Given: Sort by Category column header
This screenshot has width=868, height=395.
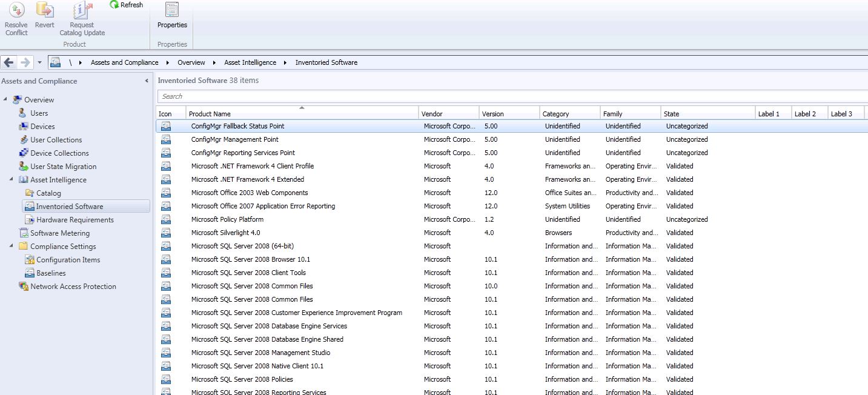Looking at the screenshot, I should tap(569, 113).
